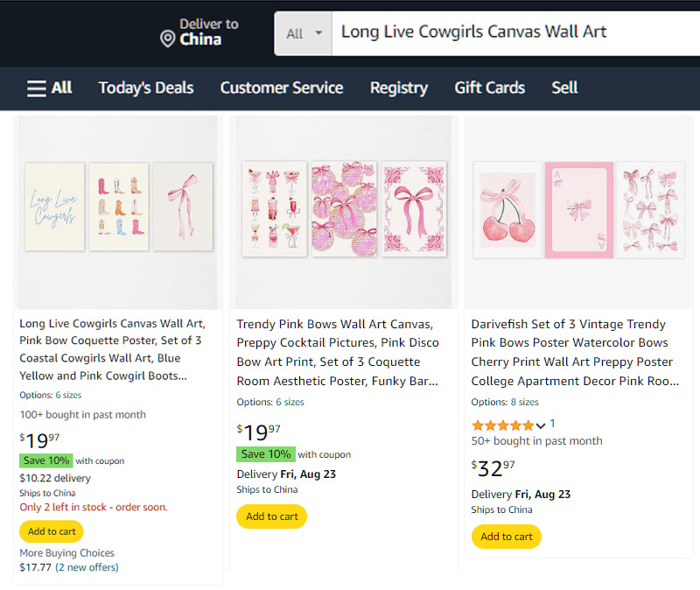Image resolution: width=700 pixels, height=590 pixels.
Task: Click the five-star rating on Darivefish poster
Action: (x=502, y=425)
